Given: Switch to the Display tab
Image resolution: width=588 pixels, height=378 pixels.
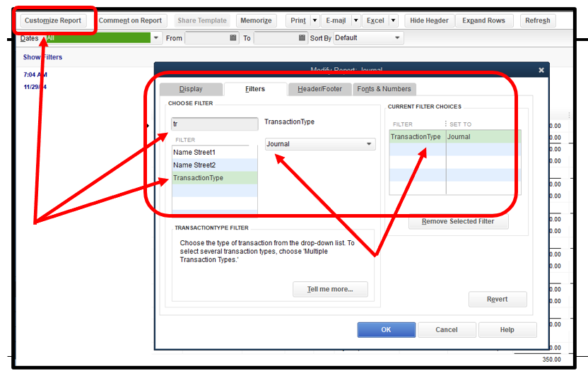Looking at the screenshot, I should (191, 89).
